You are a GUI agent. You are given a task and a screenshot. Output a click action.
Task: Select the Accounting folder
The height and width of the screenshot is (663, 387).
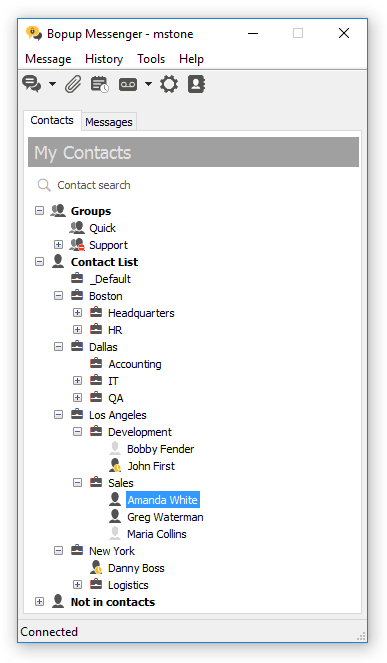pyautogui.click(x=135, y=364)
